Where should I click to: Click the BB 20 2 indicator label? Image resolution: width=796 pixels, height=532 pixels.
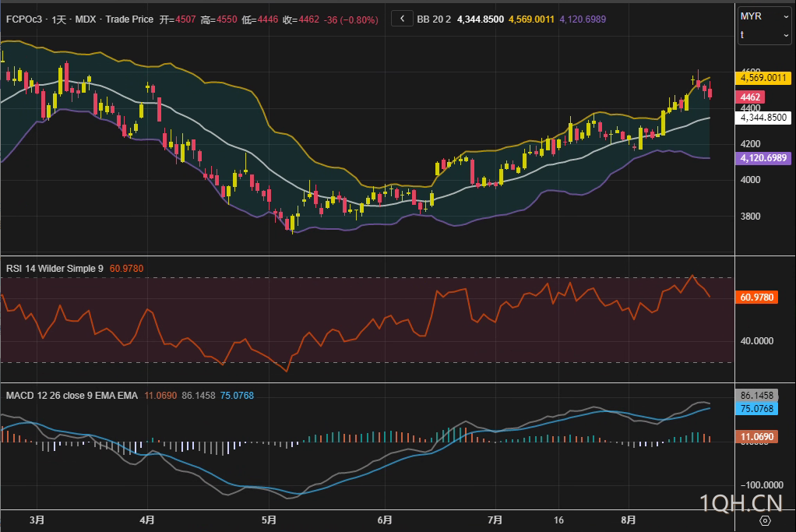(x=435, y=19)
